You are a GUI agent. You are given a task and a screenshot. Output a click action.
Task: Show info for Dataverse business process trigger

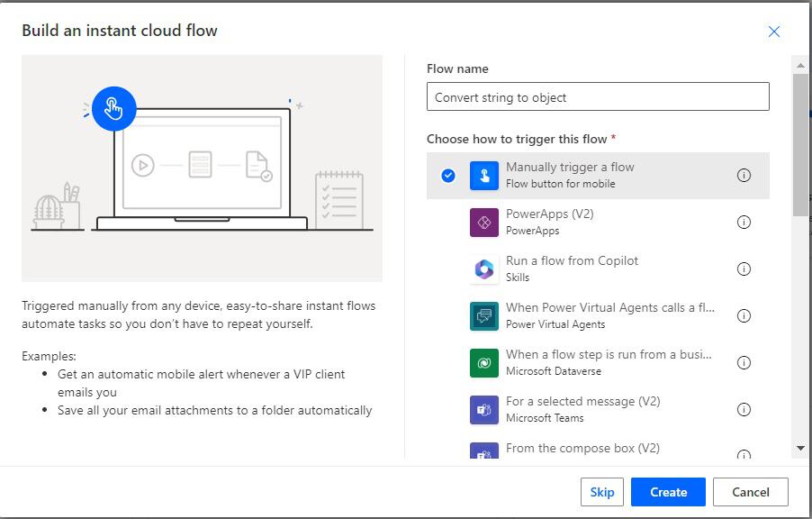tap(744, 362)
